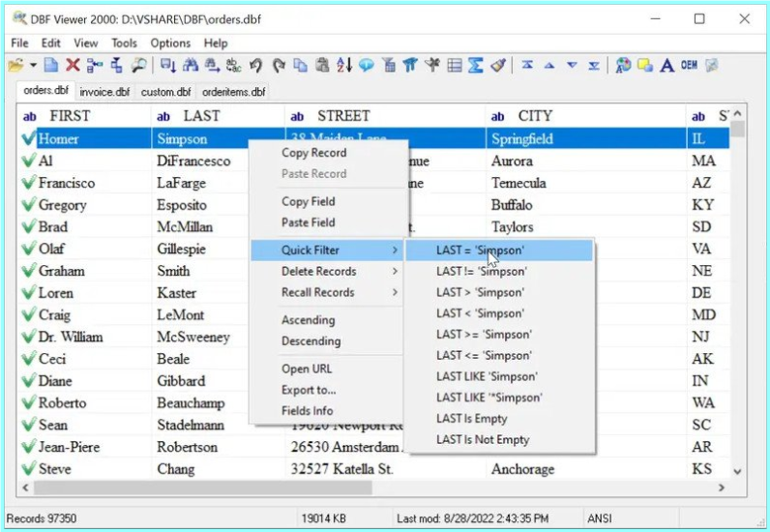This screenshot has width=770, height=532.
Task: Click the yellow and blue shapes icon
Action: coord(645,65)
